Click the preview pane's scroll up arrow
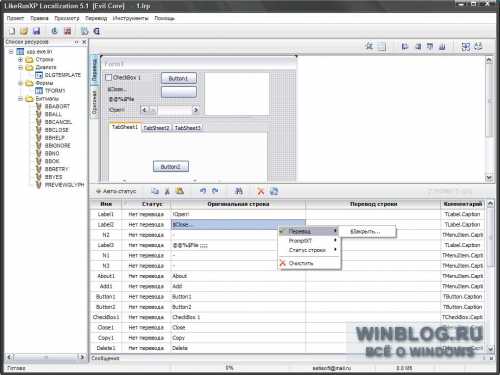Screen dimensions: 500x375 click(x=489, y=60)
